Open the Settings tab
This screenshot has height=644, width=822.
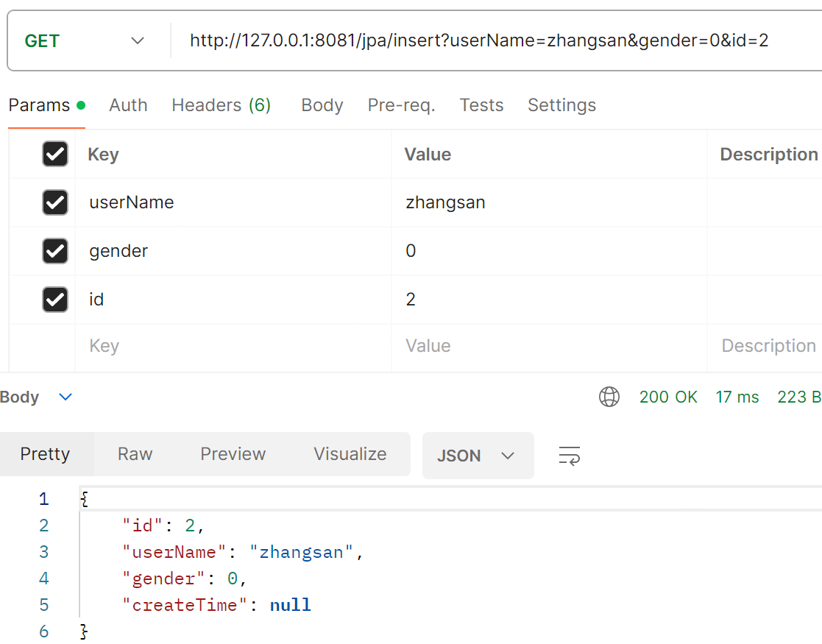561,105
